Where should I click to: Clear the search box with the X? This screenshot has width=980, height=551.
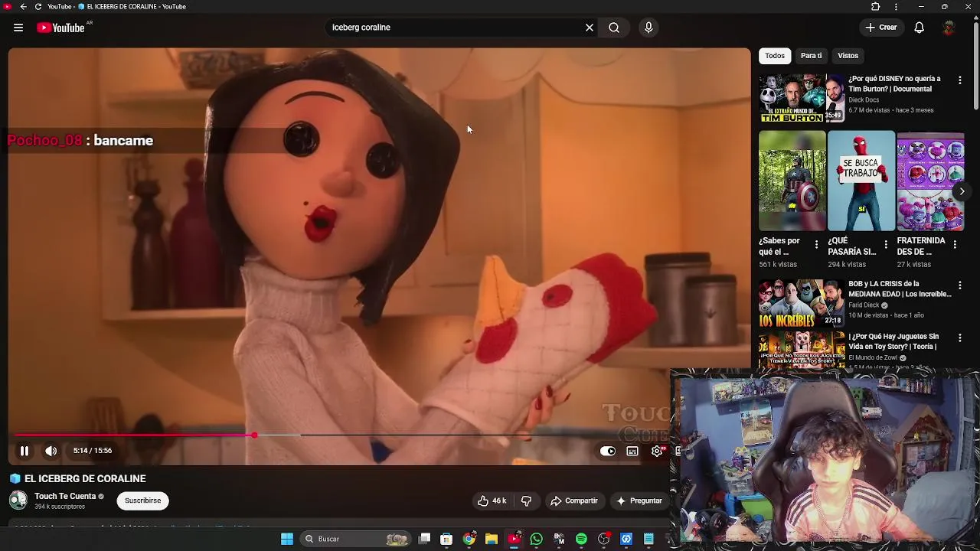click(x=590, y=28)
